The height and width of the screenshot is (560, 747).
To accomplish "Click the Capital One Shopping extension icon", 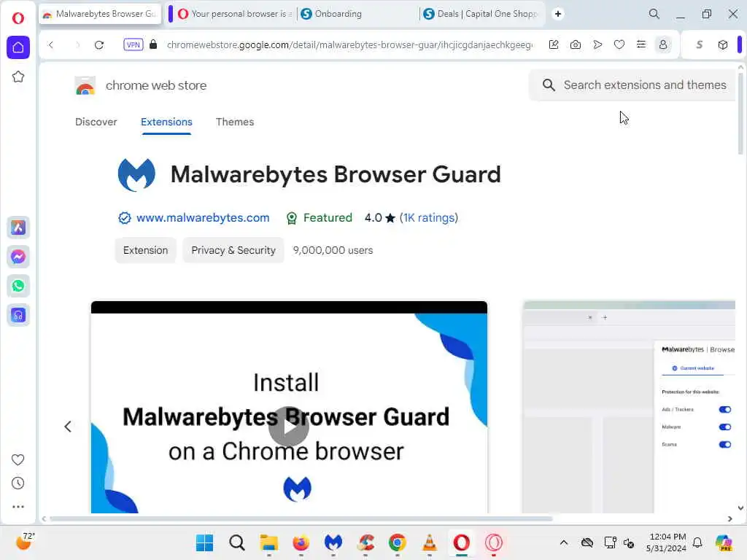I will point(699,44).
